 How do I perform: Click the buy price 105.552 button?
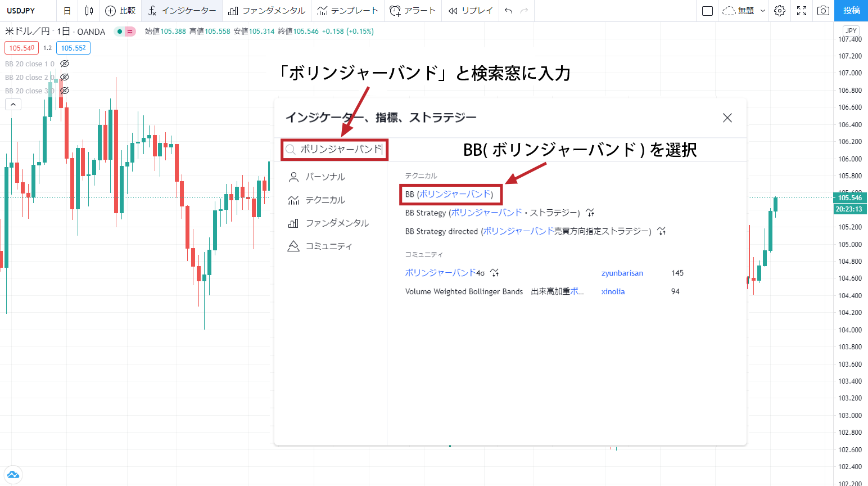point(74,48)
